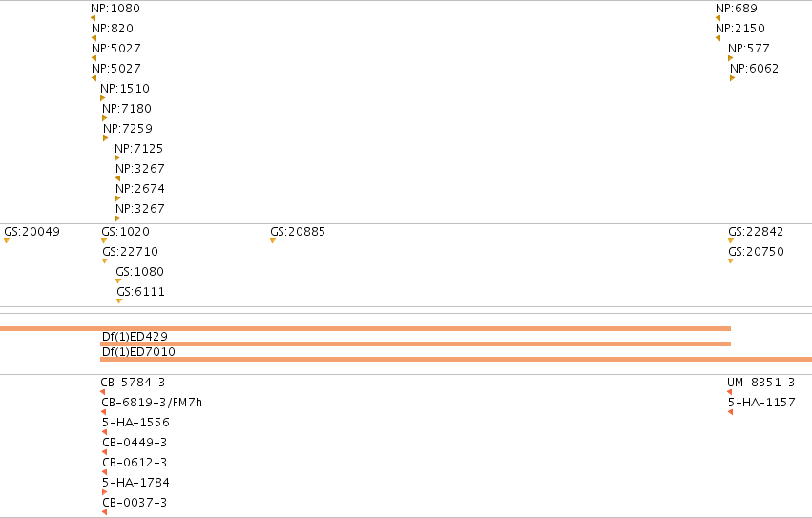Viewport: 812px width, 518px height.
Task: Click the red arrow below 5-HA-1784
Action: click(105, 492)
